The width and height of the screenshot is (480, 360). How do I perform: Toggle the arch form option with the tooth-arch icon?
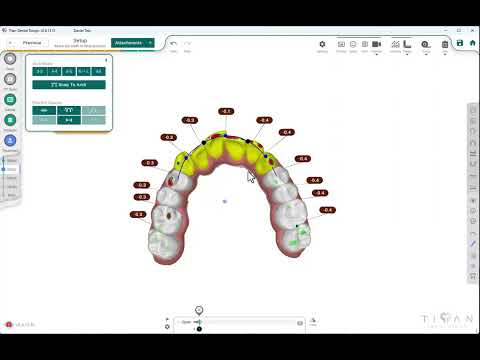(69, 110)
